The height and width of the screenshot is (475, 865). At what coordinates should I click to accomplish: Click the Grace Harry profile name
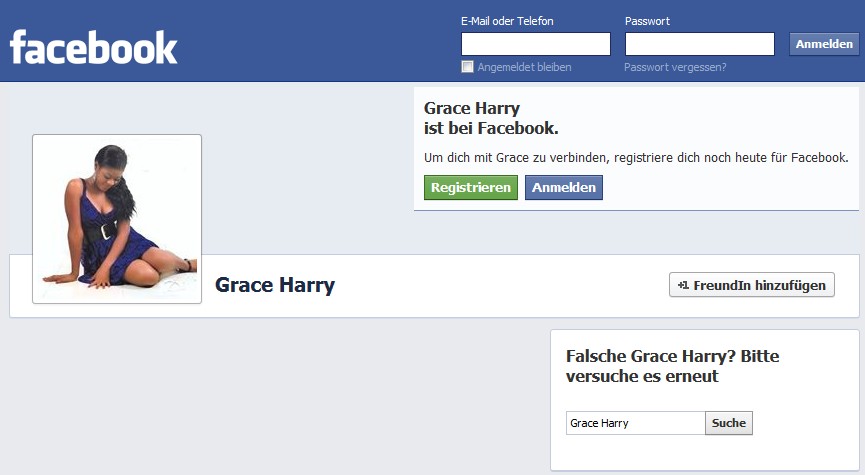pyautogui.click(x=275, y=285)
